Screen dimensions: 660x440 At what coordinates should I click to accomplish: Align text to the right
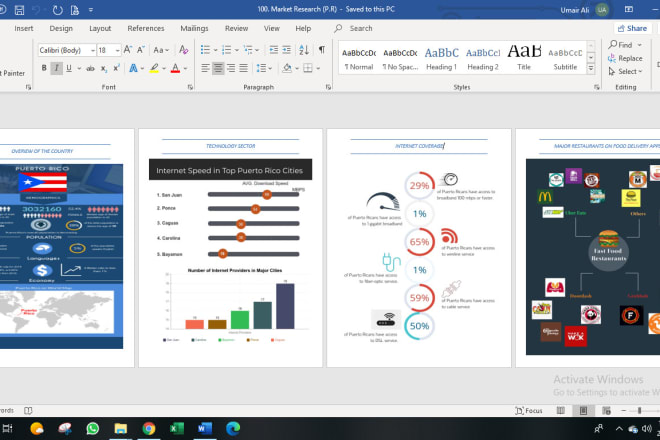231,68
